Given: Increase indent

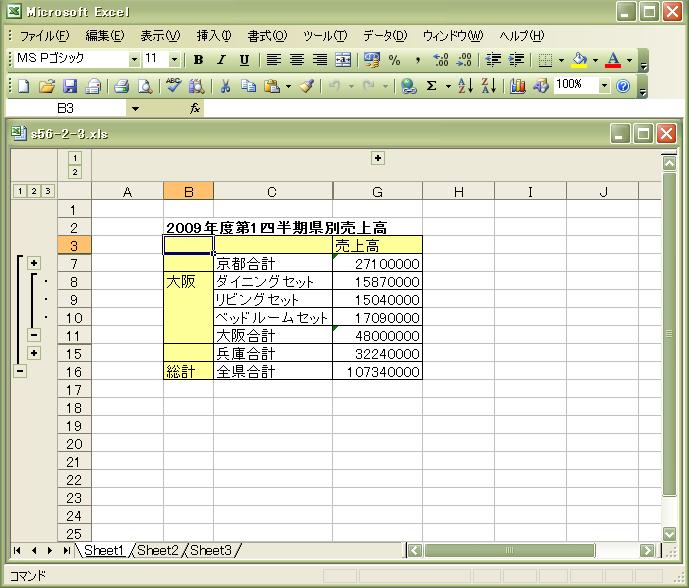Looking at the screenshot, I should [516, 60].
